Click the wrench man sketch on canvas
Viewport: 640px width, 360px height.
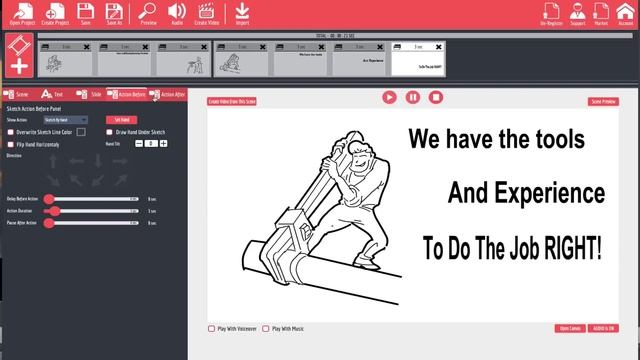click(x=322, y=218)
